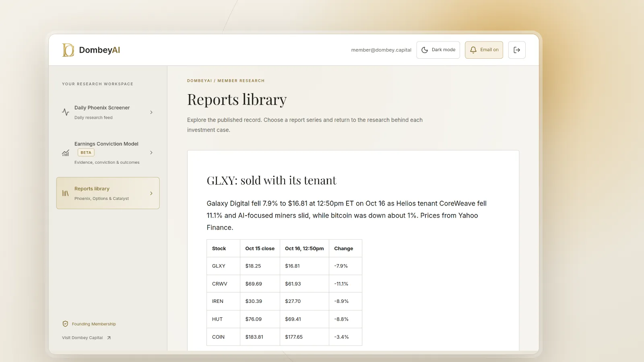Click the BETA badge
This screenshot has height=362, width=644.
coord(86,152)
